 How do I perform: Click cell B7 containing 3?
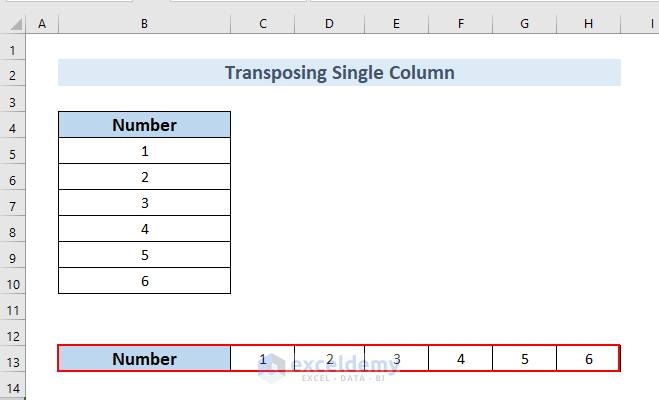tap(144, 204)
